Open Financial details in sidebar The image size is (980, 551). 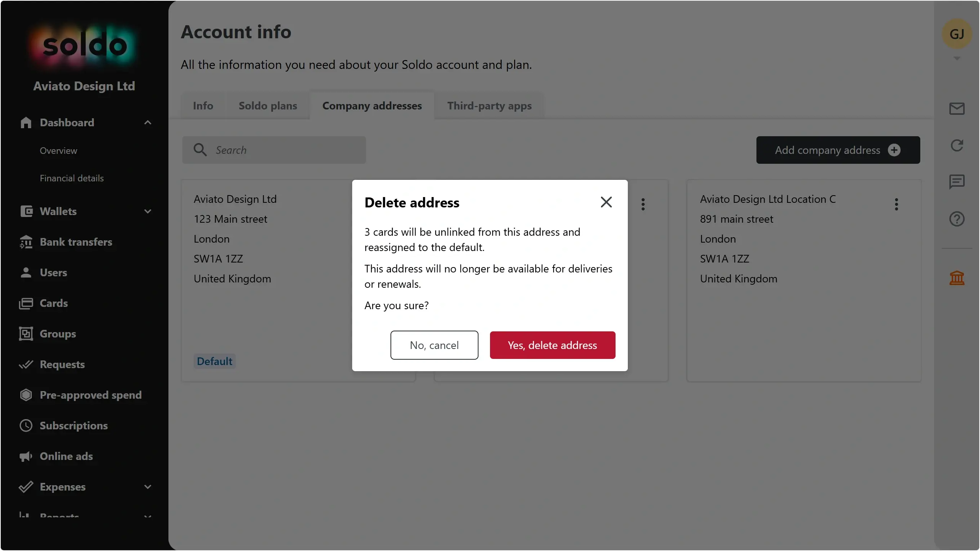(72, 178)
